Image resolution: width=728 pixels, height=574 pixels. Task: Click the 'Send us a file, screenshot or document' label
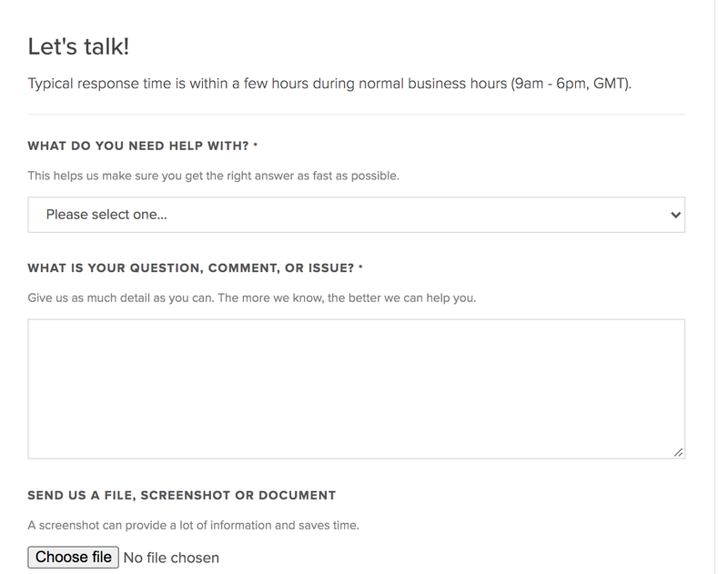point(182,496)
